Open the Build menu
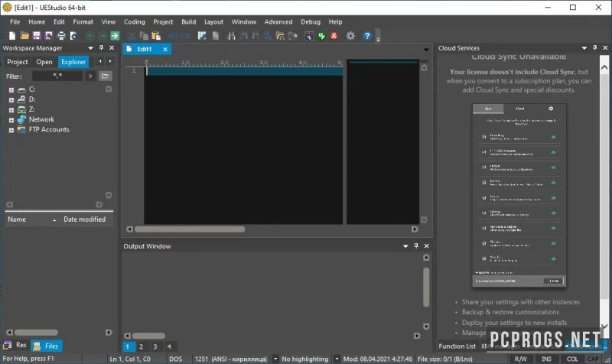The image size is (612, 364). point(189,22)
